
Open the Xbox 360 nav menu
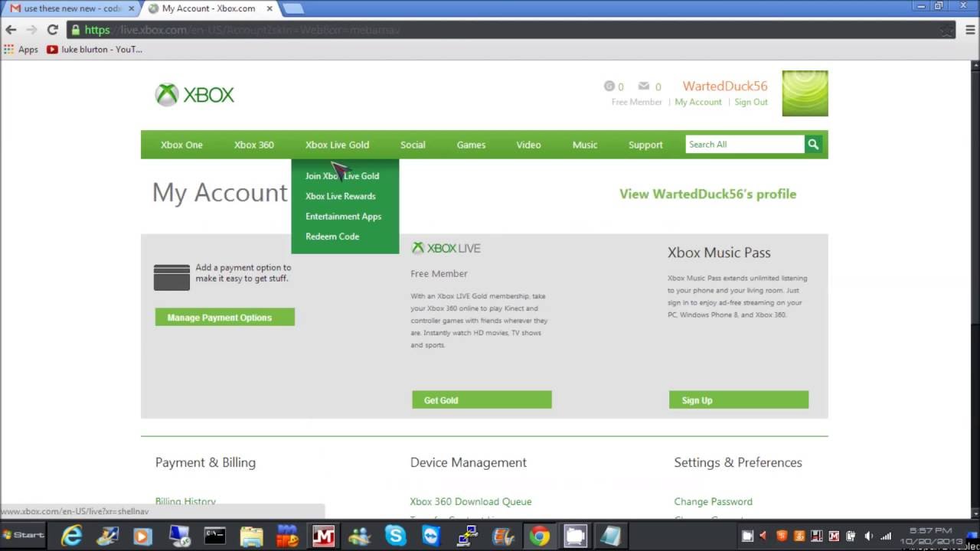[x=254, y=145]
